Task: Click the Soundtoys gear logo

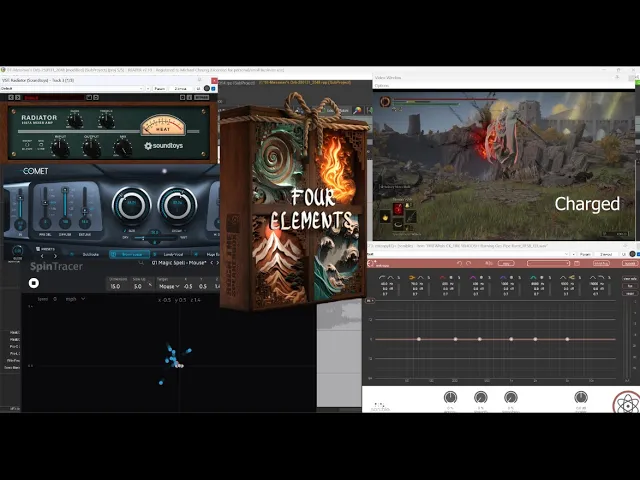Action: pyautogui.click(x=148, y=146)
